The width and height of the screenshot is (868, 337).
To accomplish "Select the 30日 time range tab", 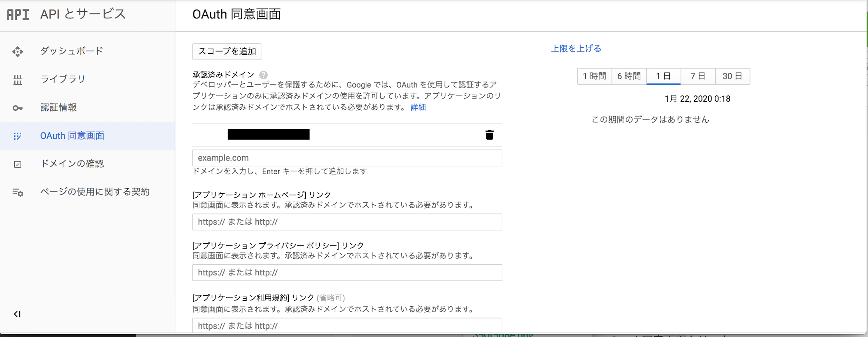I will pos(732,76).
